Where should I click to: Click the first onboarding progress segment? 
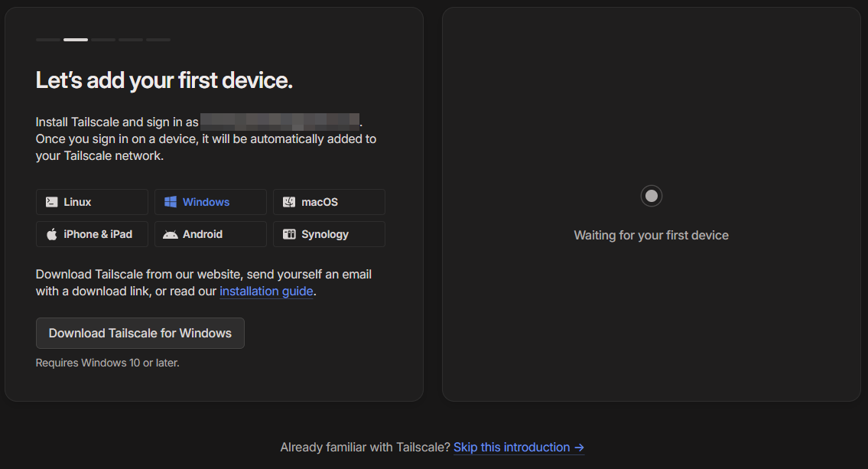[x=48, y=40]
